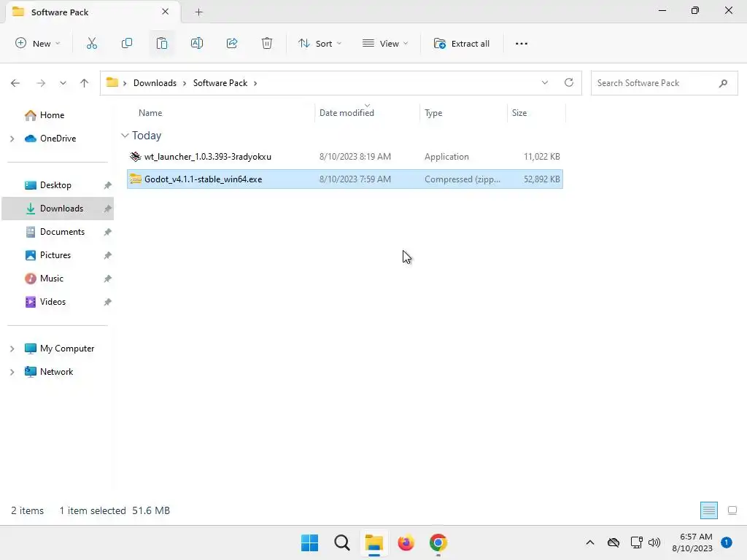
Task: Launch Chrome from the taskbar
Action: [438, 542]
